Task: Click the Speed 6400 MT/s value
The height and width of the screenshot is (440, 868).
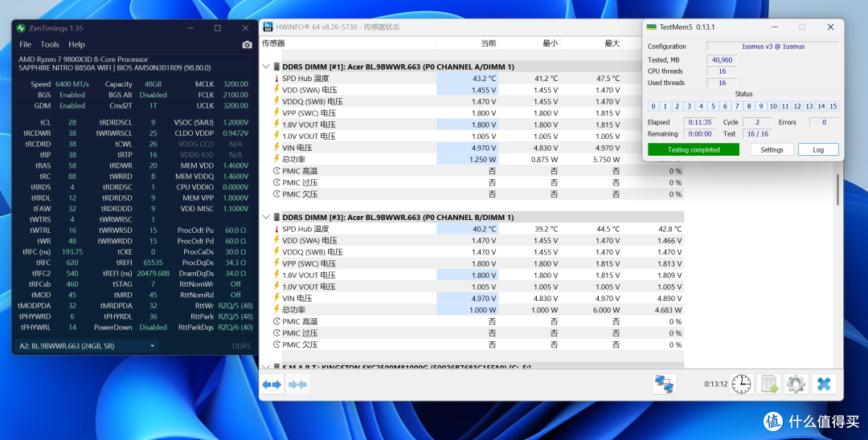Action: click(72, 84)
